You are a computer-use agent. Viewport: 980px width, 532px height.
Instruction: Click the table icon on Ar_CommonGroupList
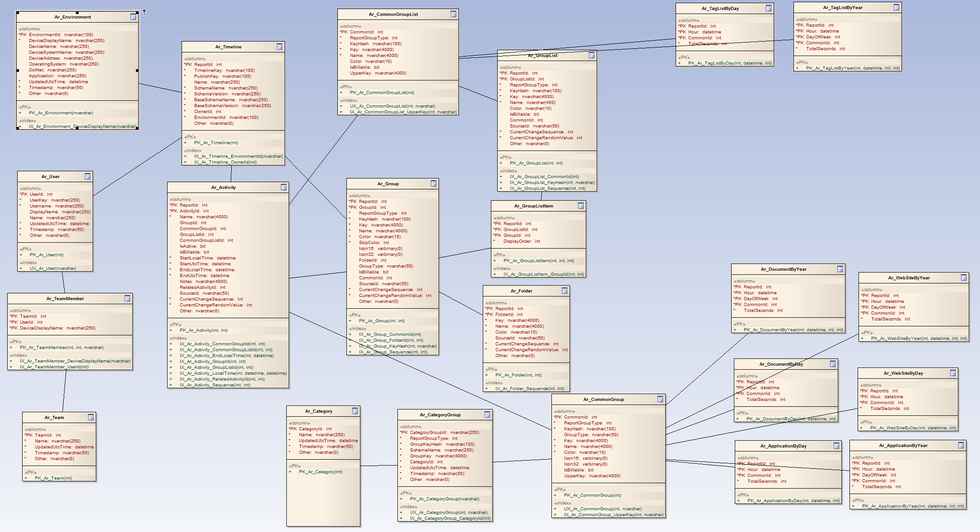pyautogui.click(x=453, y=14)
